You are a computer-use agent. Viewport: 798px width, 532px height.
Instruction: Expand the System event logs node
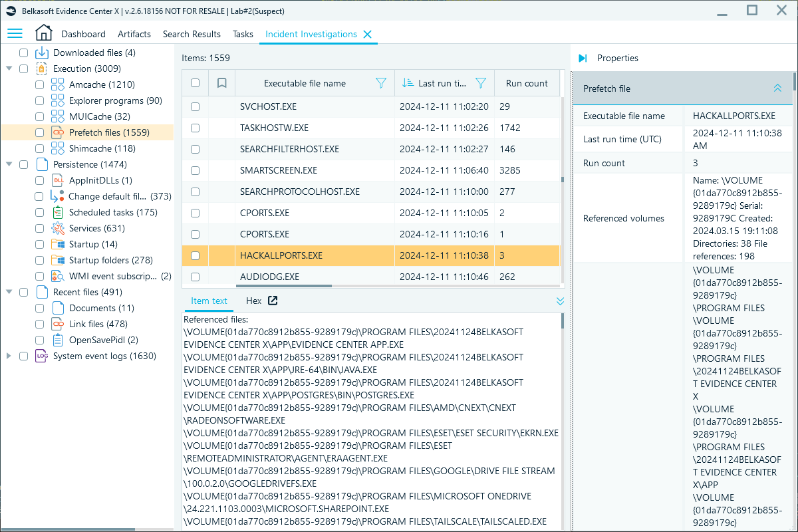point(9,356)
